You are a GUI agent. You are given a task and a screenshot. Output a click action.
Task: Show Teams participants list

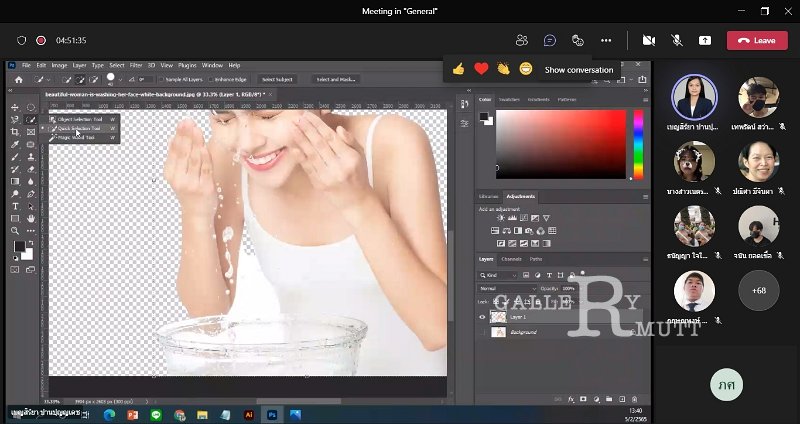tap(521, 40)
